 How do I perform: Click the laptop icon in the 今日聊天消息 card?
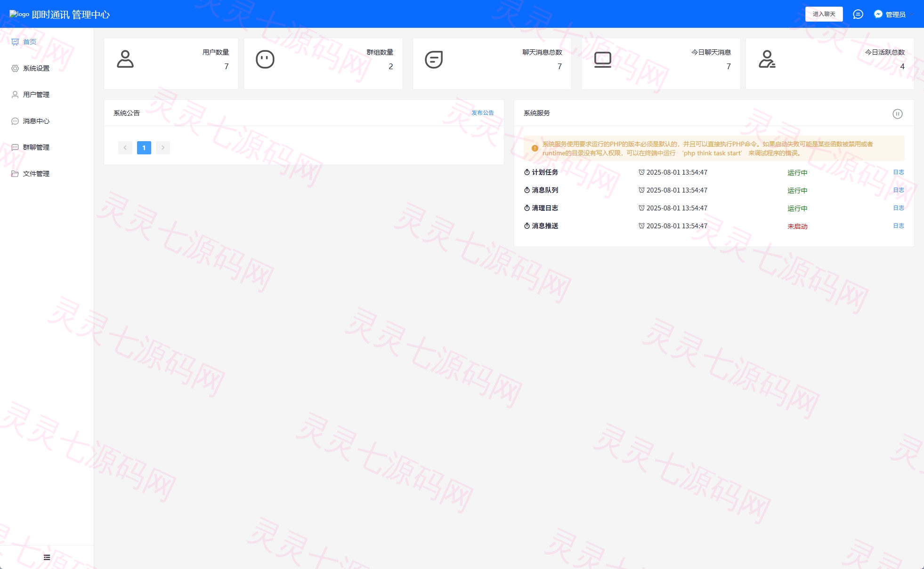[602, 60]
